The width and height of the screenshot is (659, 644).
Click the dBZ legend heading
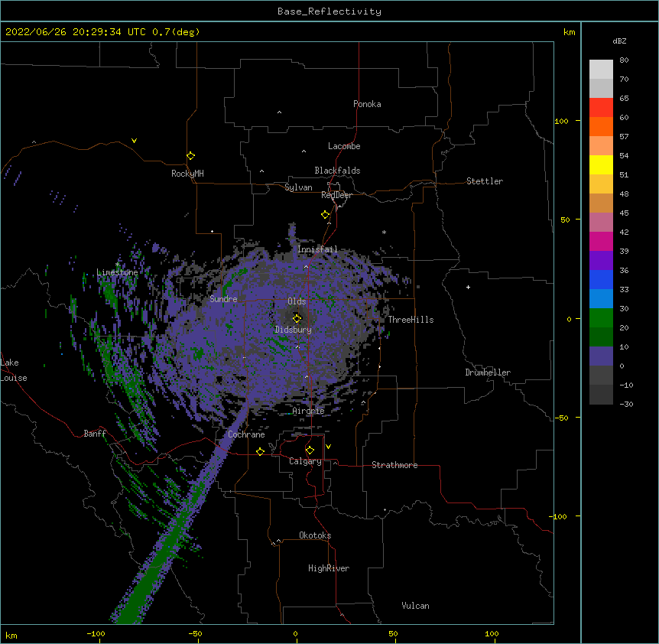click(x=619, y=41)
